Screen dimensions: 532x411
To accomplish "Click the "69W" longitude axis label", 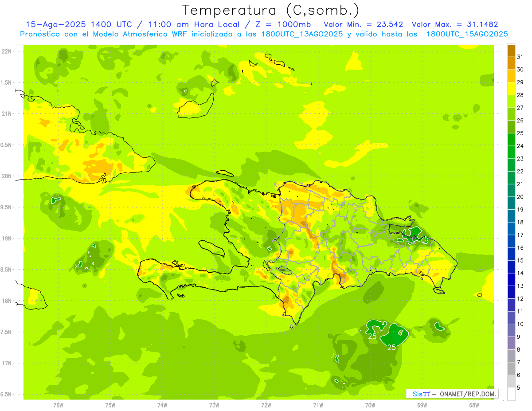I will pyautogui.click(x=422, y=405).
